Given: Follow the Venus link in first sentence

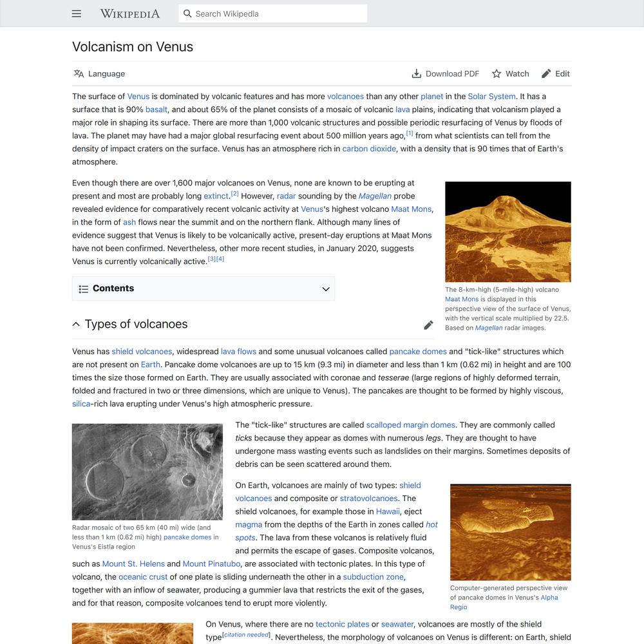Looking at the screenshot, I should tap(138, 96).
